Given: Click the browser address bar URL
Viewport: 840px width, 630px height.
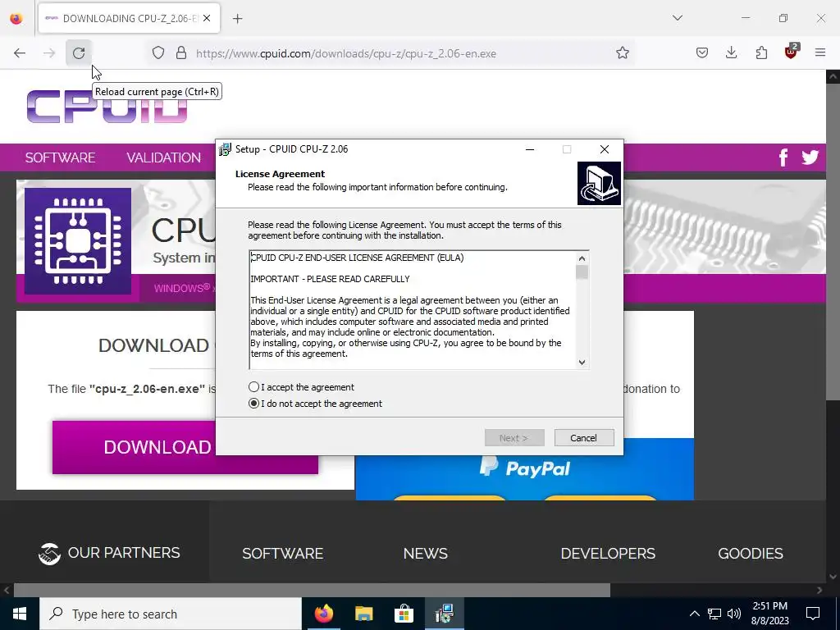Looking at the screenshot, I should coord(346,53).
